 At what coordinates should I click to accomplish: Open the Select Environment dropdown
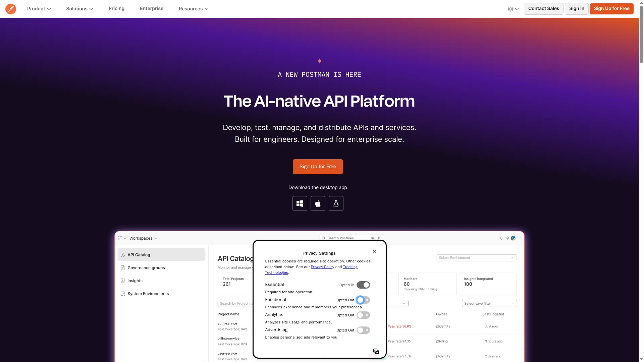pos(476,258)
